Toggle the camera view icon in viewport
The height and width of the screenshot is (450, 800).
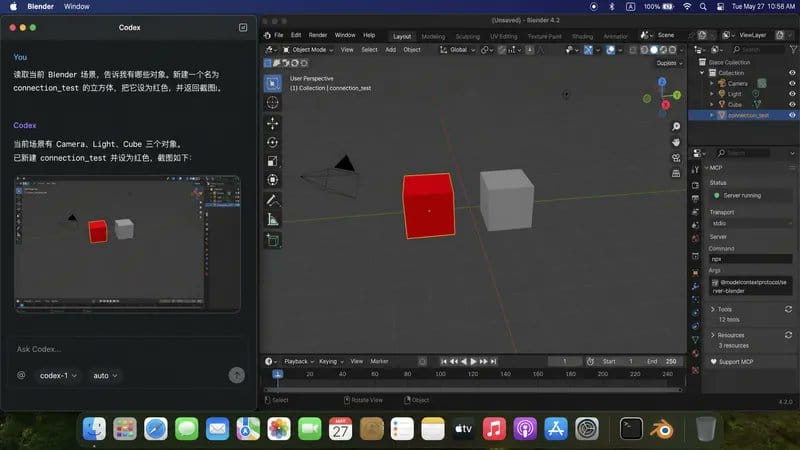pos(676,158)
